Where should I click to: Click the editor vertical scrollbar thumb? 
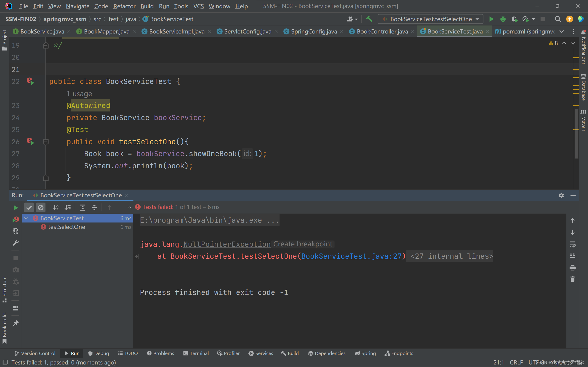point(576,133)
